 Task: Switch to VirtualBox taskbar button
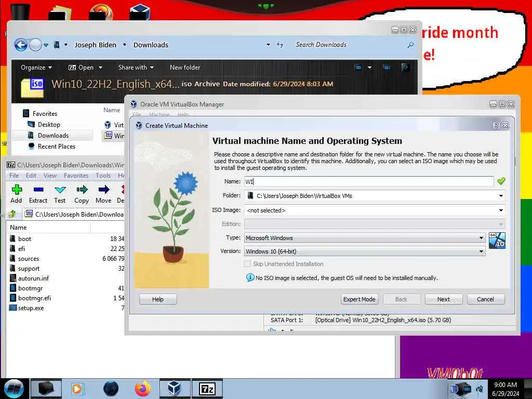(x=175, y=389)
